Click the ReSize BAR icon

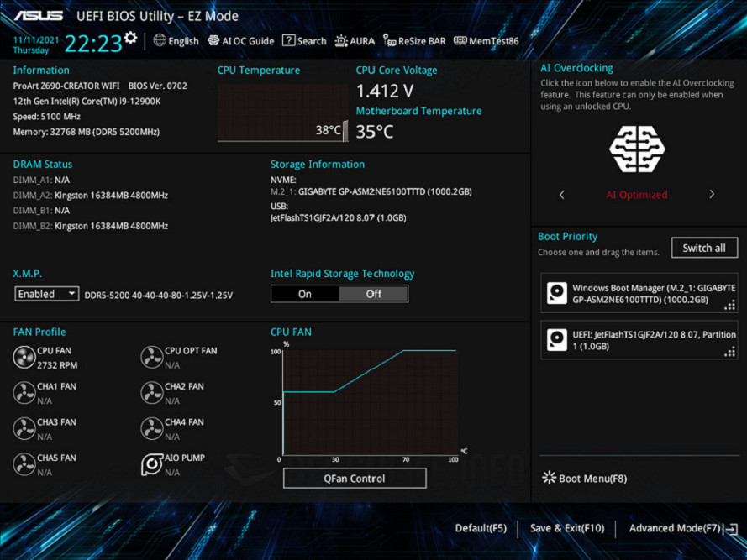(391, 40)
